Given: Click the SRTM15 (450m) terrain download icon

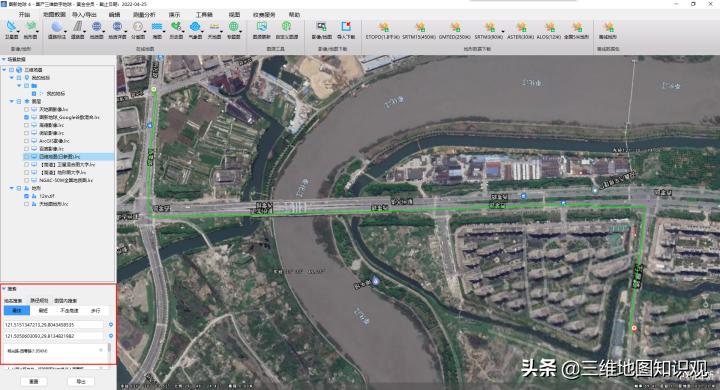Looking at the screenshot, I should pyautogui.click(x=419, y=27).
